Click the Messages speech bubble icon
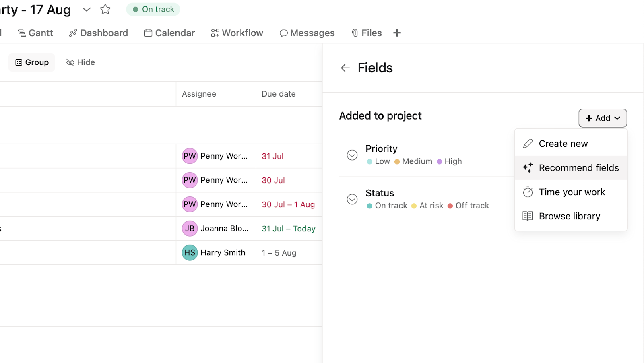 coord(284,33)
